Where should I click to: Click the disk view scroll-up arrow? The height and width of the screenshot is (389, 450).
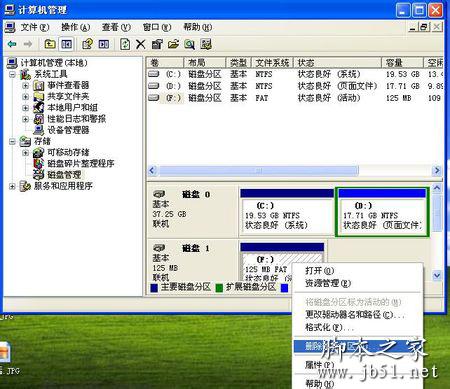pyautogui.click(x=437, y=188)
